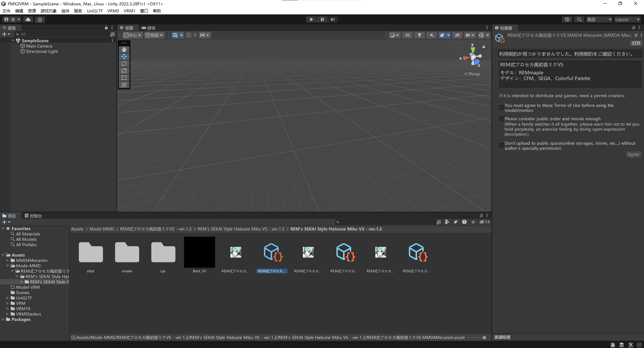Toggle hidden objects visibility in scene
Screen dimensions: 644x348
click(457, 35)
